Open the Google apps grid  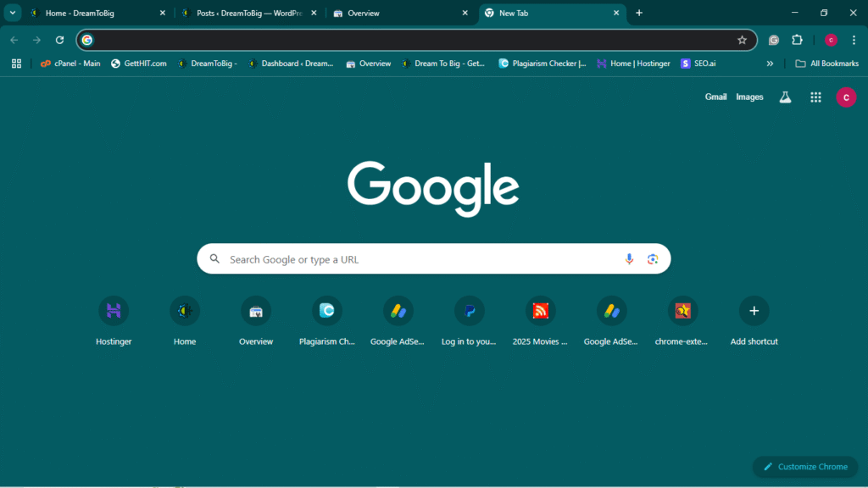(815, 97)
